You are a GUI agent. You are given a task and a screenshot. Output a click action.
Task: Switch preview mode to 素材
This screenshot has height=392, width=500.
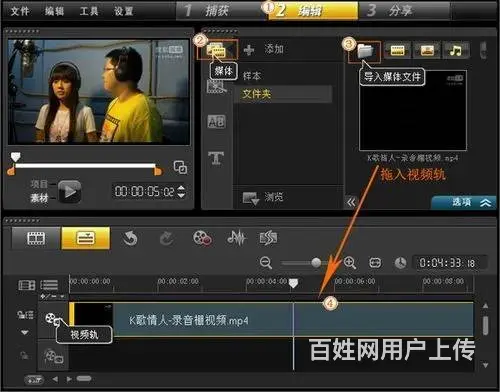(39, 198)
